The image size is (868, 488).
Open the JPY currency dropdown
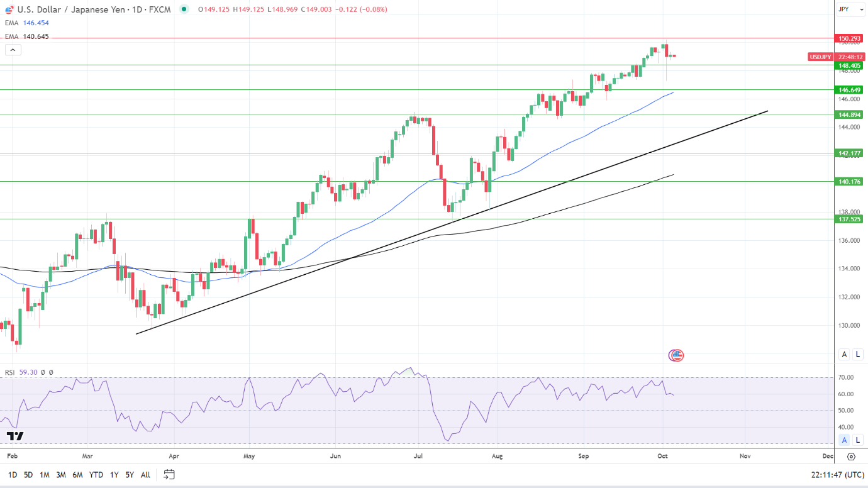[850, 9]
